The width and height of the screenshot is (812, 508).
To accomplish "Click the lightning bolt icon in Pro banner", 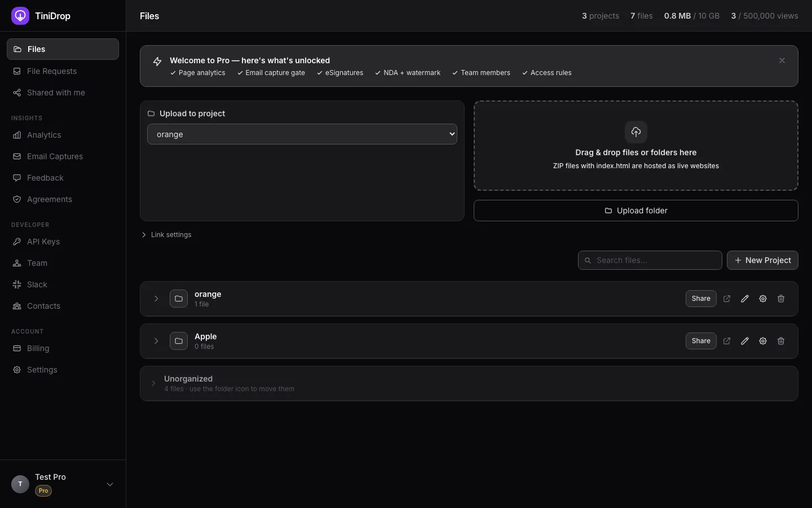I will click(157, 62).
